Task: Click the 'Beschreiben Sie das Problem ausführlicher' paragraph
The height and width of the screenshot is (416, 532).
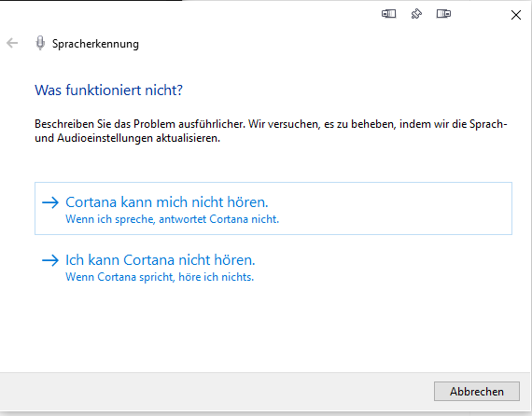Action: (x=271, y=131)
